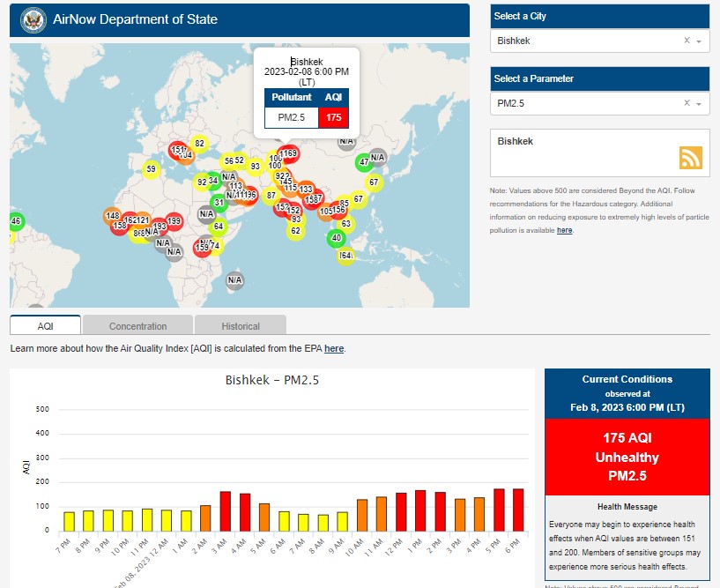Click the yellow map marker labeled 82
Screen dimensions: 720x588
click(199, 144)
